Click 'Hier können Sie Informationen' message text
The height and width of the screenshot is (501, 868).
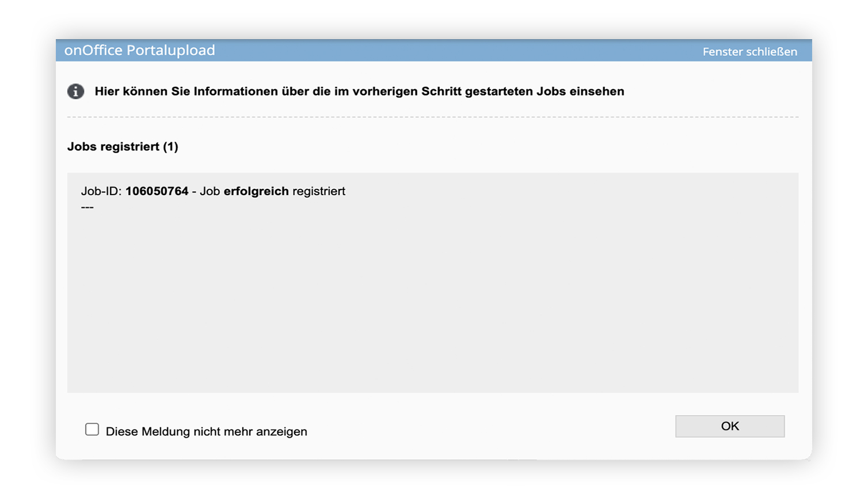coord(359,92)
